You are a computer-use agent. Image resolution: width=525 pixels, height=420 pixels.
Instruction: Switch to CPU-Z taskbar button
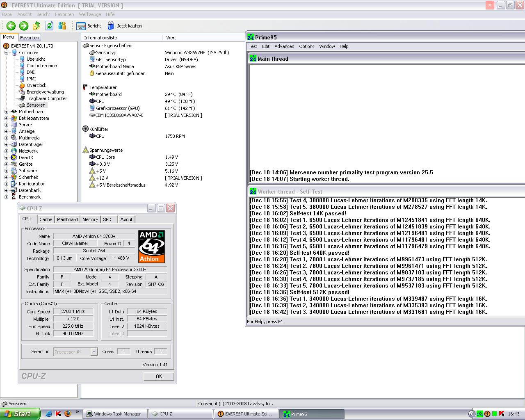point(180,414)
